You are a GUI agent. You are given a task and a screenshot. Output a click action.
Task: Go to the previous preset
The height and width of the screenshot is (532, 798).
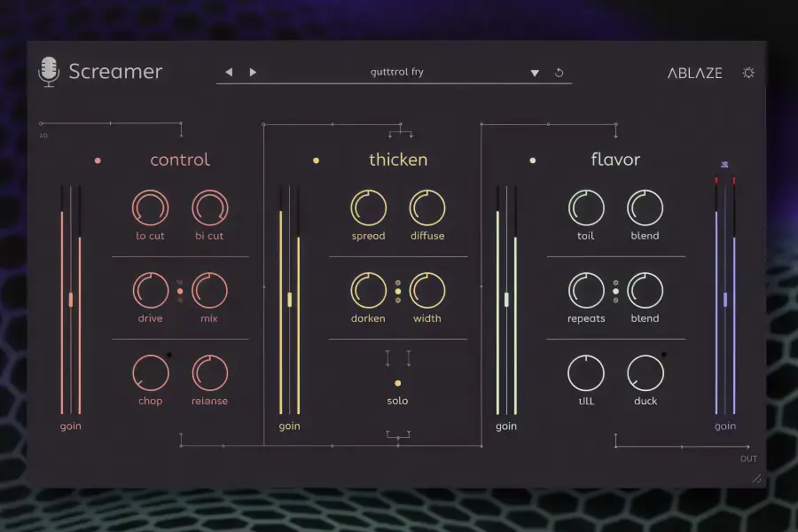pos(229,73)
